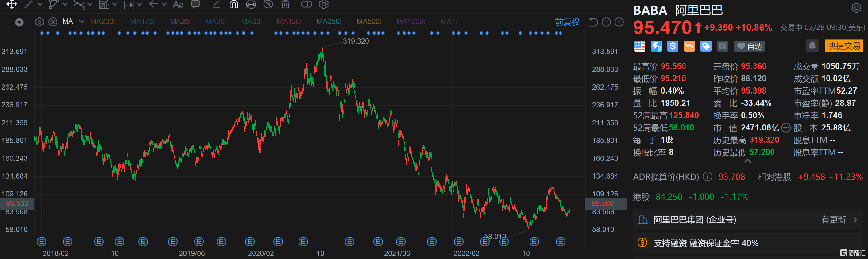Expand the polygon tool options arrow

[65, 4]
